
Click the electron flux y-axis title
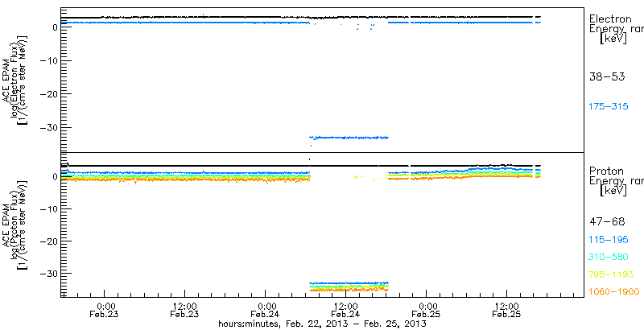[14, 80]
